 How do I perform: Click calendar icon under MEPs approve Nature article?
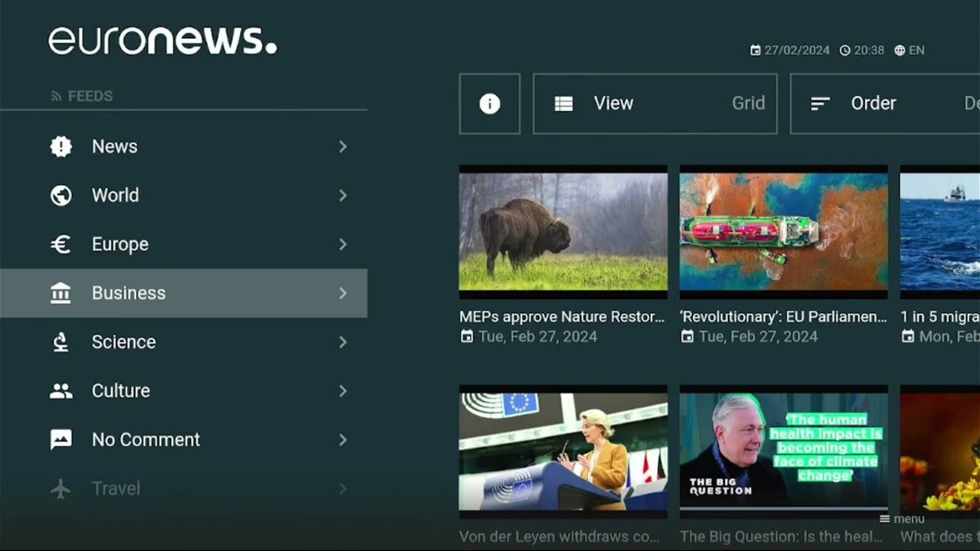[x=466, y=337]
